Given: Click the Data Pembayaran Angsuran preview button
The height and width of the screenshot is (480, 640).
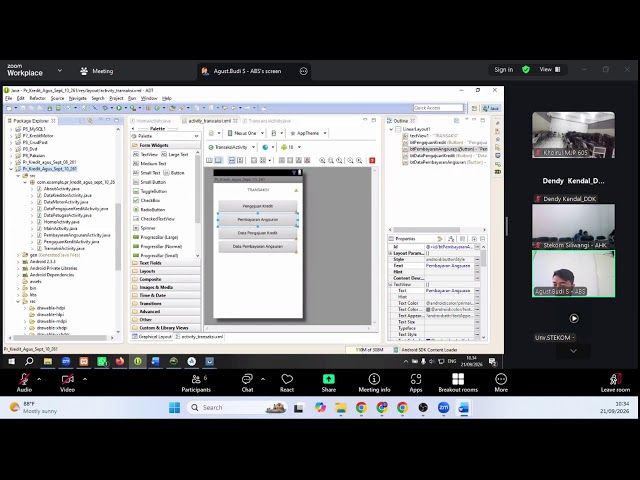Looking at the screenshot, I should point(258,247).
